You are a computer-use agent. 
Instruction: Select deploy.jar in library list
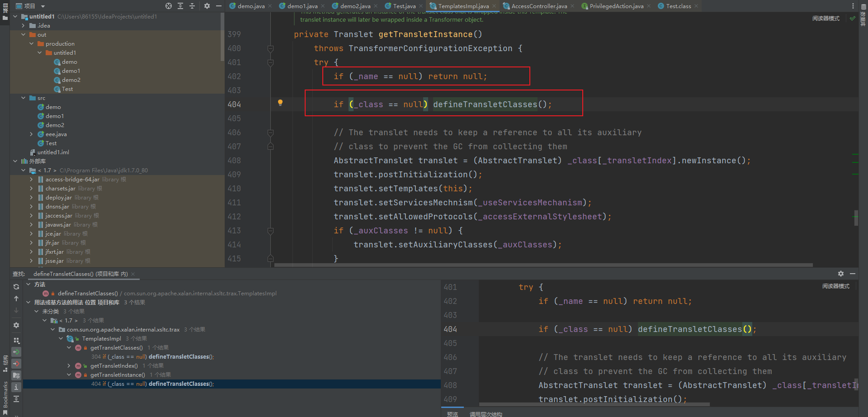pyautogui.click(x=58, y=197)
